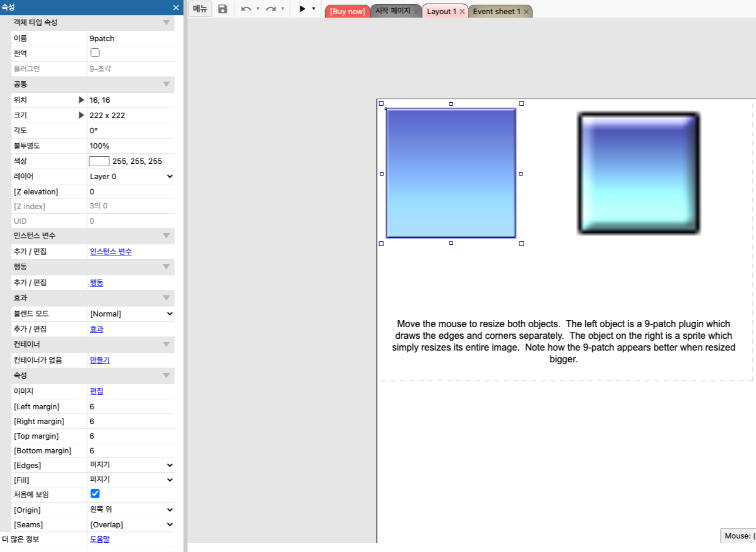Select the 9-patch object in layout
The image size is (756, 552).
tap(451, 173)
